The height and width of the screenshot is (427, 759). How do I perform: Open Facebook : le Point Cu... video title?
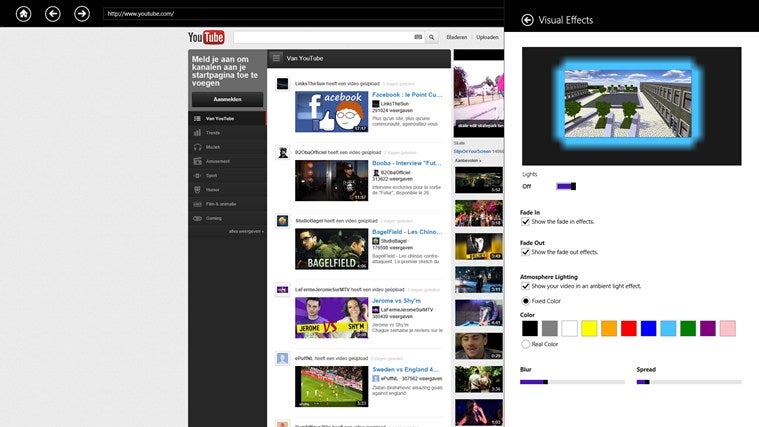[407, 95]
